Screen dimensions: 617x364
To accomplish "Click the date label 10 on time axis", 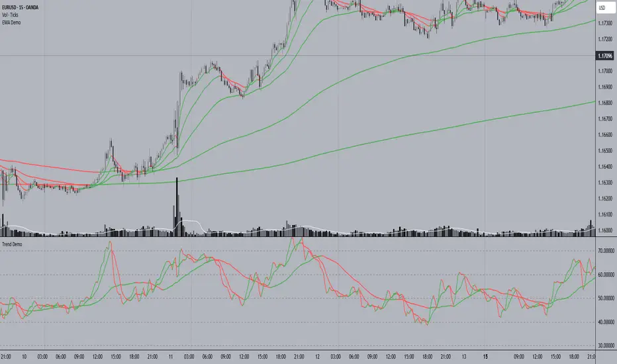I will (x=24, y=357).
